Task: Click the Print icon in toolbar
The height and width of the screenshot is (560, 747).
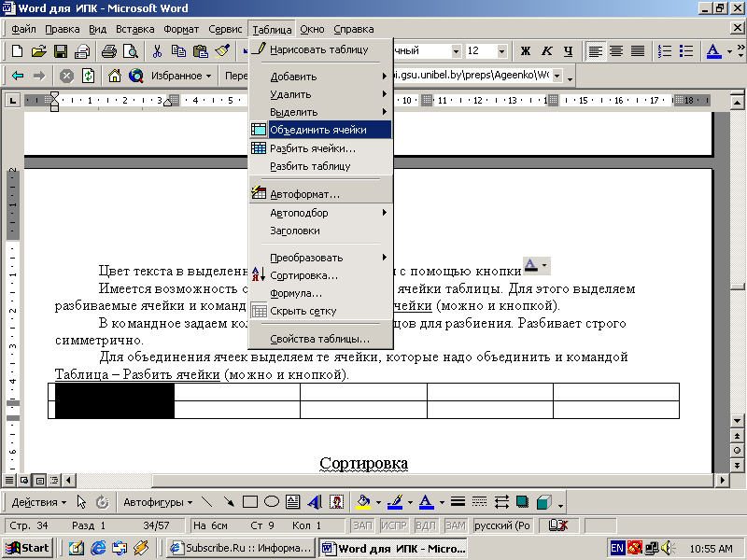Action: [108, 50]
